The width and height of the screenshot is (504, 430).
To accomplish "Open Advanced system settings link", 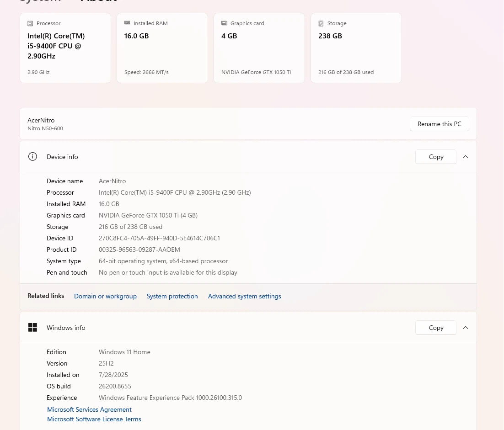I will coord(245,296).
